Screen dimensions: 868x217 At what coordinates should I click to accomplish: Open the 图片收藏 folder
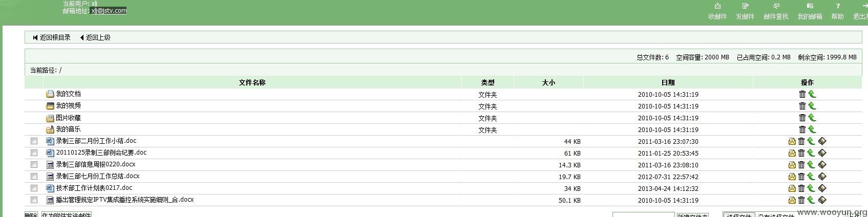coord(68,118)
